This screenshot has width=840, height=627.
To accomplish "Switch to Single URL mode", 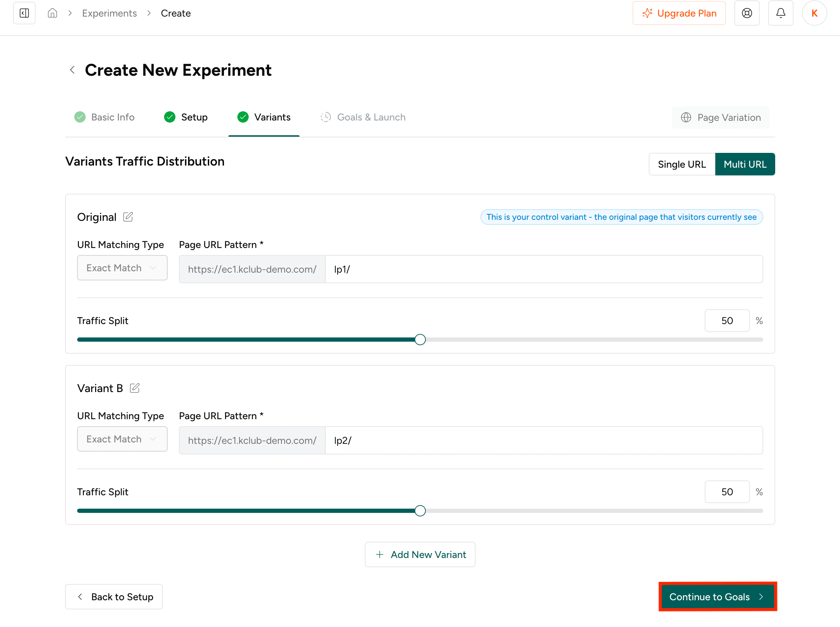I will click(x=682, y=164).
